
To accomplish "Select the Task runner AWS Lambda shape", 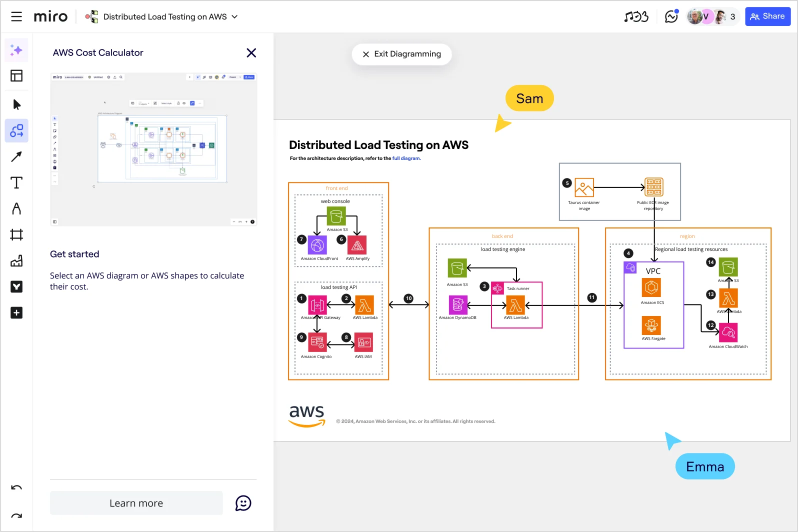I will [x=515, y=304].
